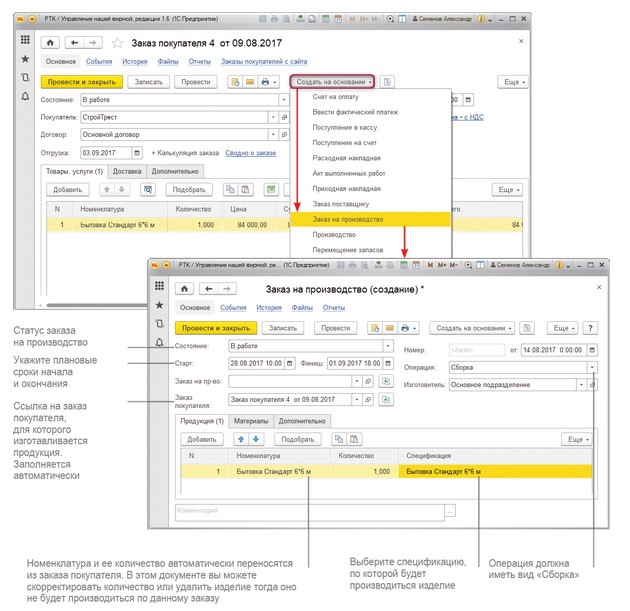Click Провести in production order

pyautogui.click(x=335, y=328)
